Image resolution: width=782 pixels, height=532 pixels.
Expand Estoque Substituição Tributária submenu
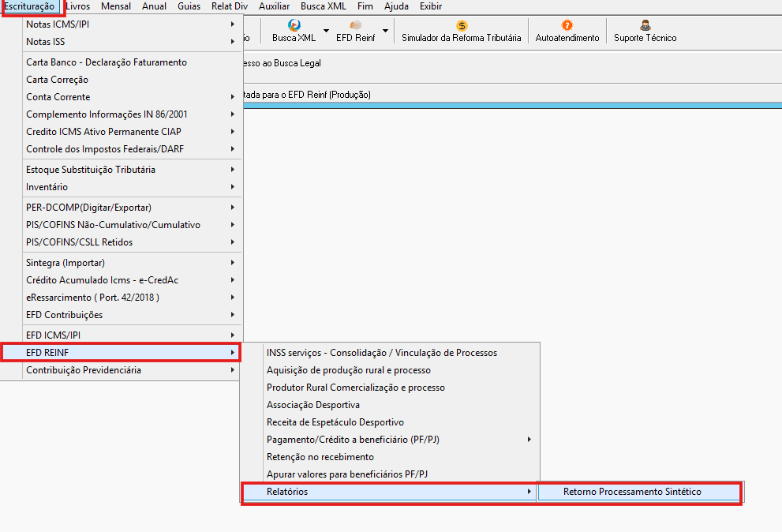coord(131,170)
